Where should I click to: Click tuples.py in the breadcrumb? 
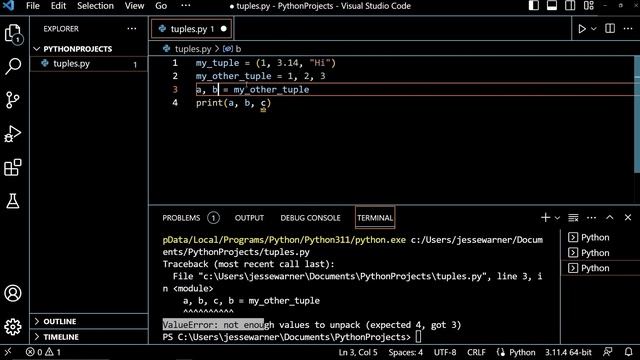193,49
